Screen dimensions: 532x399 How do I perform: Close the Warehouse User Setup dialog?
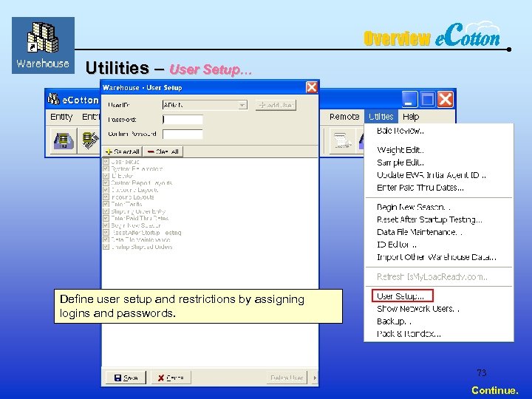click(312, 87)
